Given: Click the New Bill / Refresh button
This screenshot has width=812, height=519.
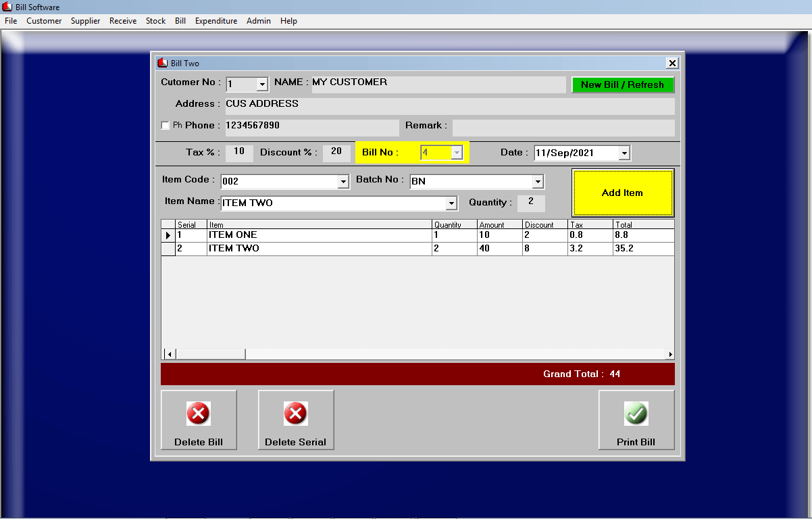Looking at the screenshot, I should click(623, 84).
